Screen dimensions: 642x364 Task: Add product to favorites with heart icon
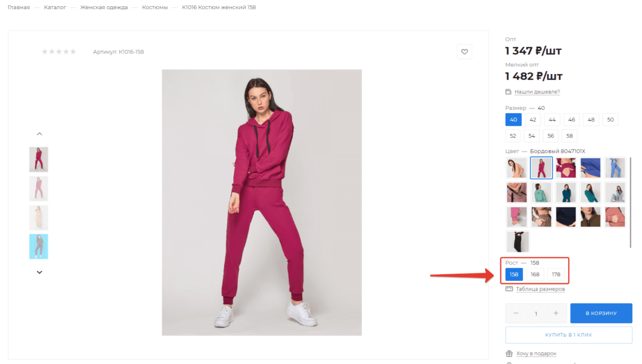click(x=464, y=52)
